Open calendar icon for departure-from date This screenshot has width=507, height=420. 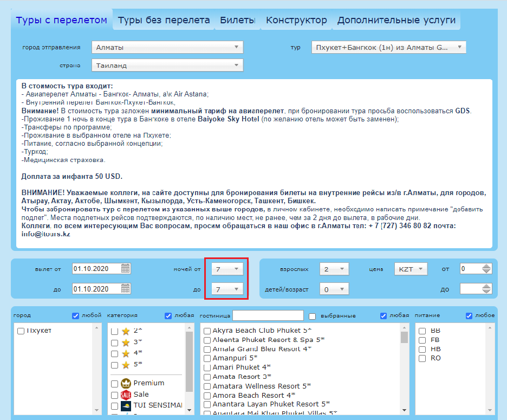click(126, 268)
